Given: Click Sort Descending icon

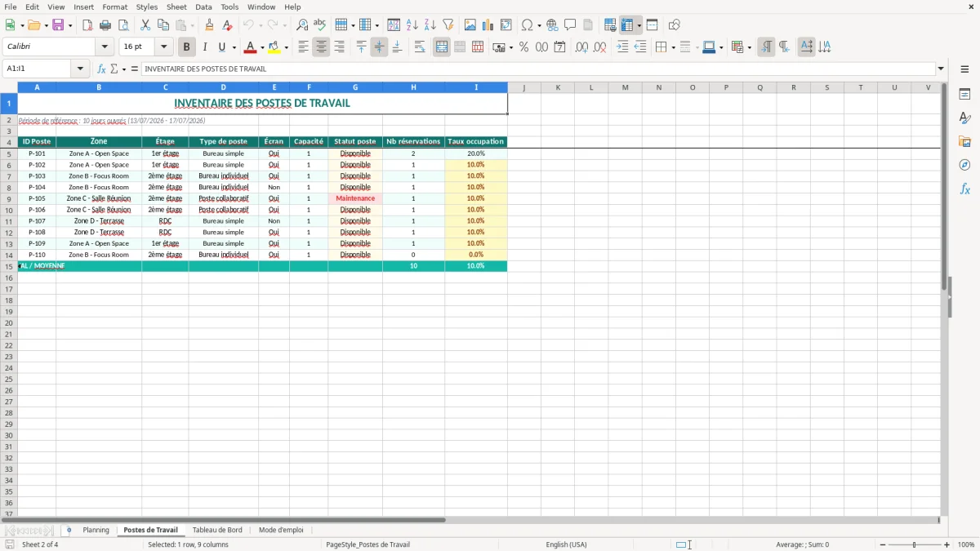Looking at the screenshot, I should (x=430, y=25).
